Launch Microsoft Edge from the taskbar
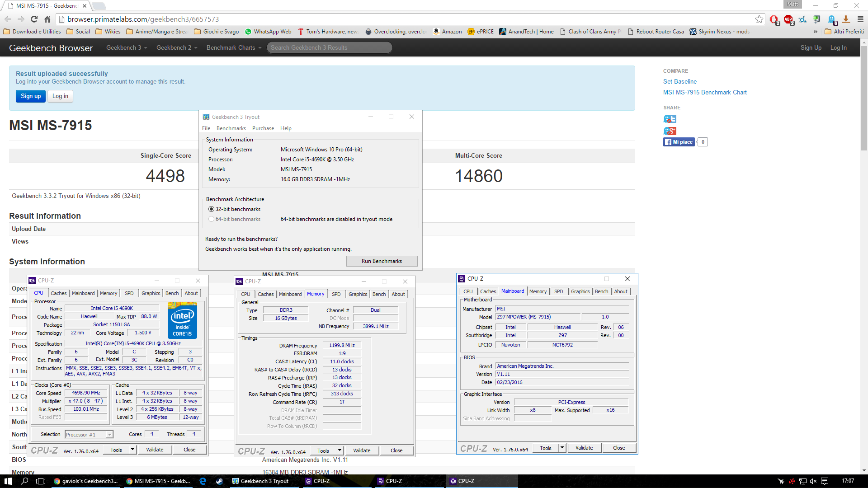This screenshot has height=488, width=868. (203, 481)
